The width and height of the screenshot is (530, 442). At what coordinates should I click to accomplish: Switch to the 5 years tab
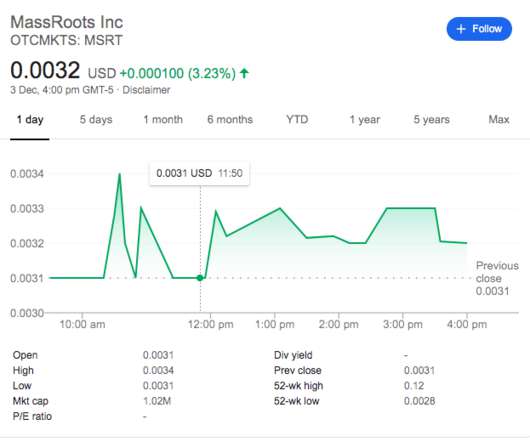(x=432, y=119)
